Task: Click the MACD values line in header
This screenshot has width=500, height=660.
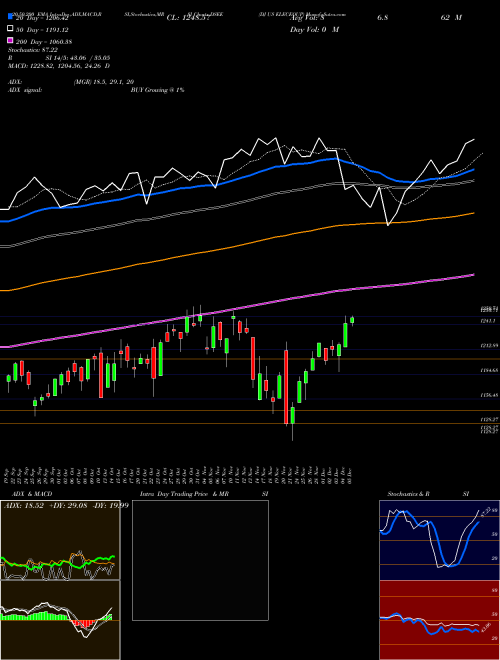Action: pyautogui.click(x=59, y=66)
